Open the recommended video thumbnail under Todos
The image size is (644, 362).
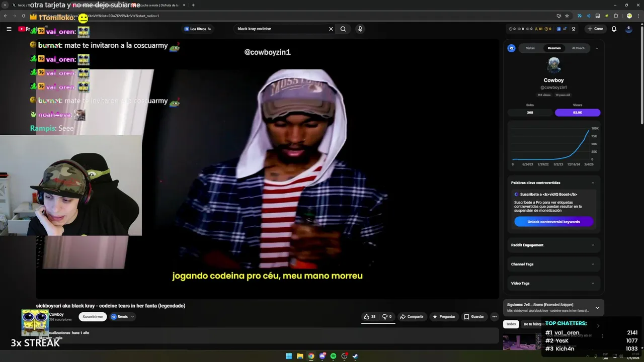pos(522,341)
